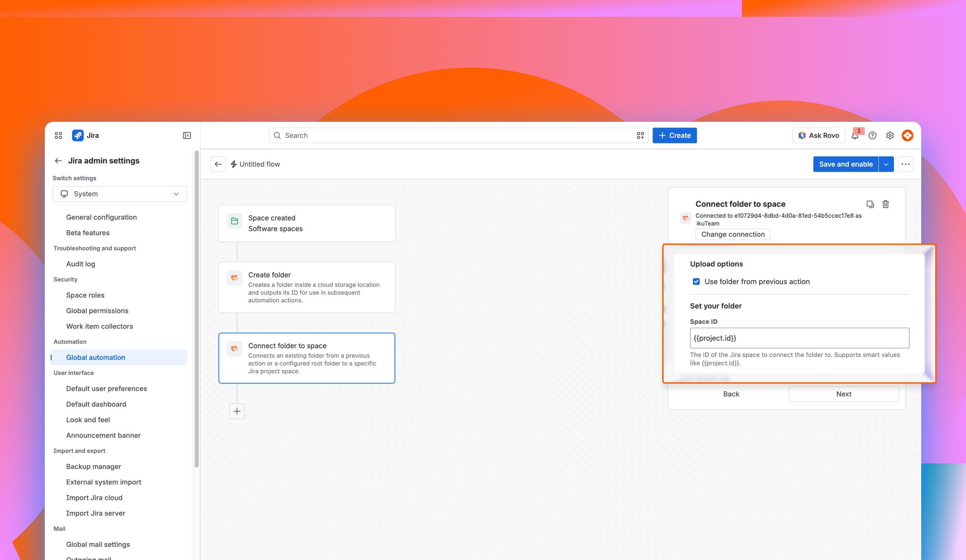Click Ask Rovo button
Screen dimensions: 966x560
point(818,135)
